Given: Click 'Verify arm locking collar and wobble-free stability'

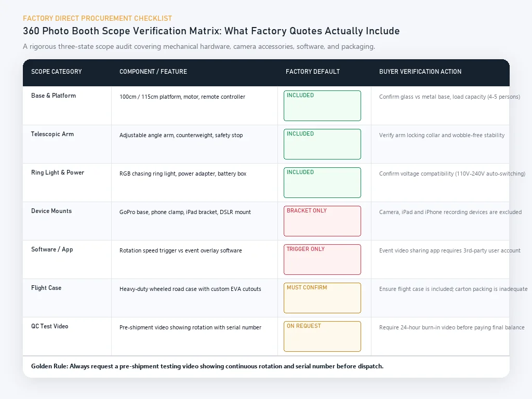Looking at the screenshot, I should tap(442, 135).
